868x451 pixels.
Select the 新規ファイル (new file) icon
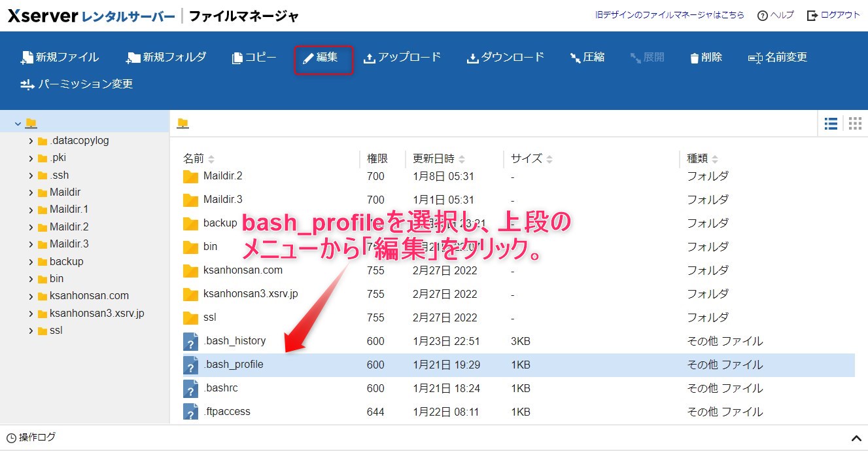29,57
